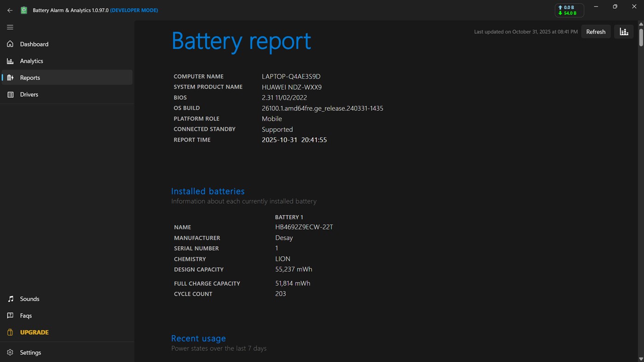Screen dimensions: 644x362
Task: Click the green battery app icon in titlebar
Action: pos(23,10)
